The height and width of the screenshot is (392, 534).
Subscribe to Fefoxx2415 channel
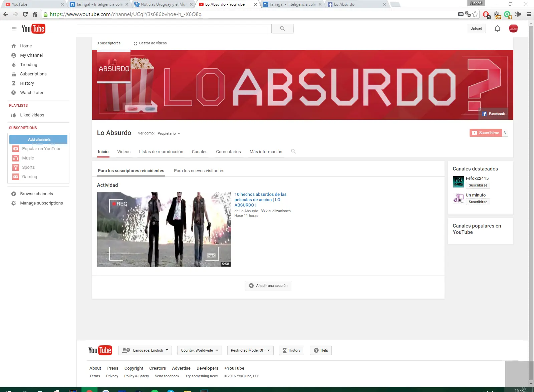pos(478,185)
